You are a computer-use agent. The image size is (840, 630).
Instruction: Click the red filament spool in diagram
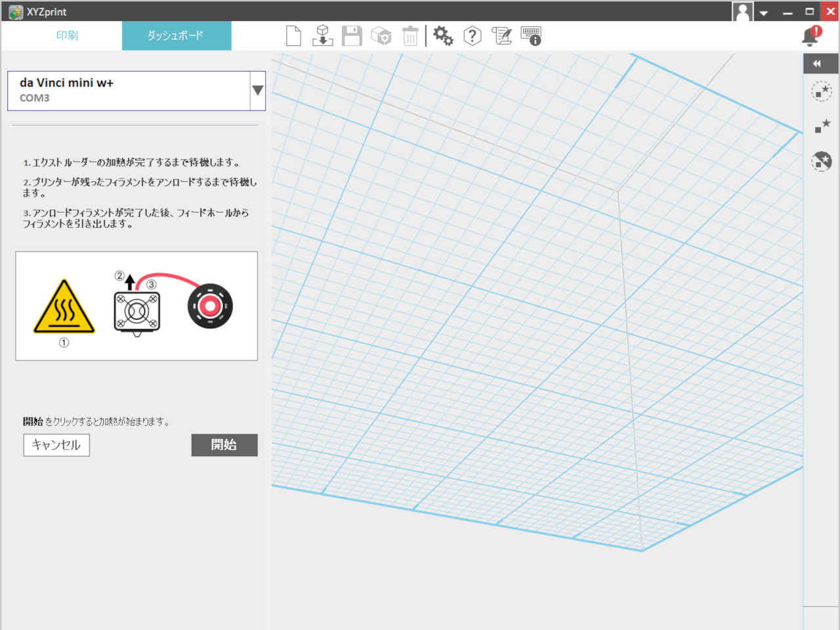pos(210,306)
